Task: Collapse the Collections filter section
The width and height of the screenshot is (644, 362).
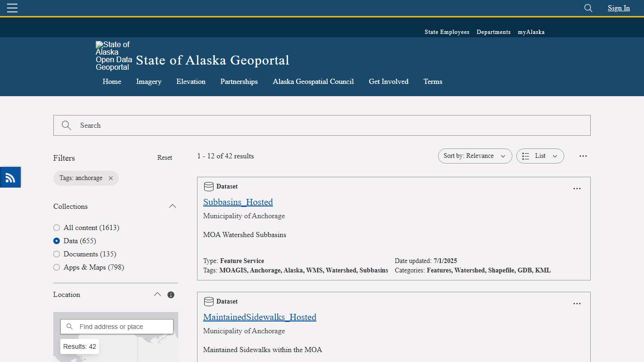Action: coord(173,206)
